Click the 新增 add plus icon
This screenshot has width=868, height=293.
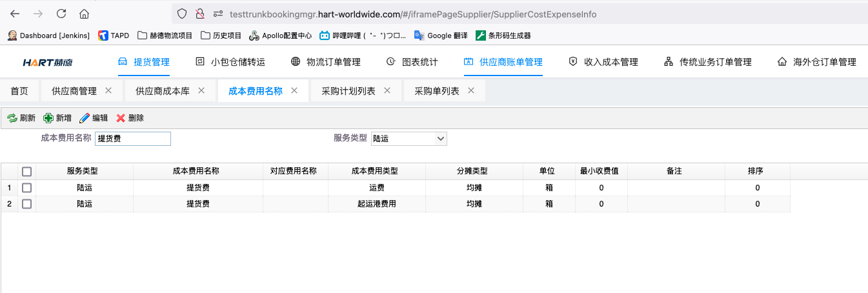coord(48,118)
